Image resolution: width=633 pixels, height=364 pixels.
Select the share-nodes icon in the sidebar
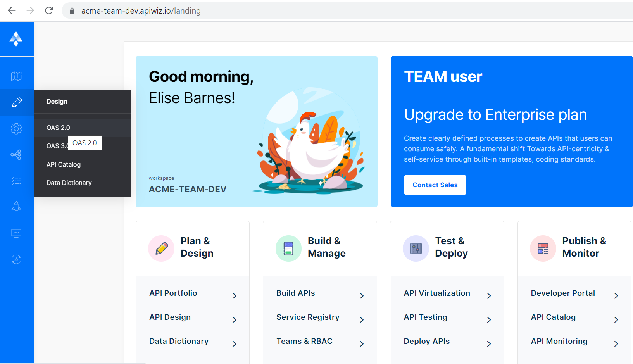[16, 154]
